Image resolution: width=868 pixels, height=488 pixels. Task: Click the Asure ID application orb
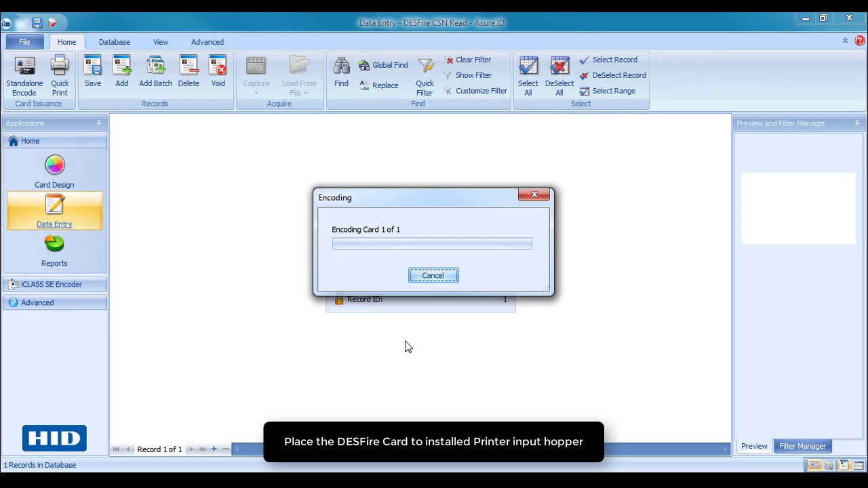(6, 23)
